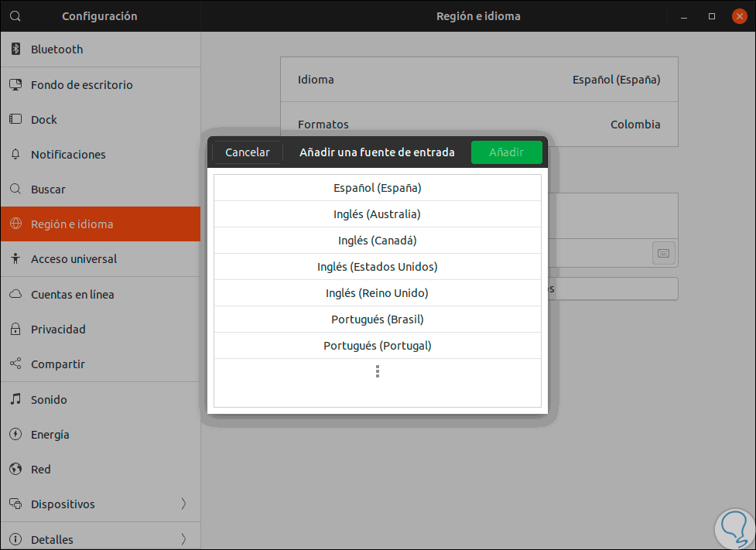
Task: Expand the Detalles submenu arrow
Action: click(183, 539)
